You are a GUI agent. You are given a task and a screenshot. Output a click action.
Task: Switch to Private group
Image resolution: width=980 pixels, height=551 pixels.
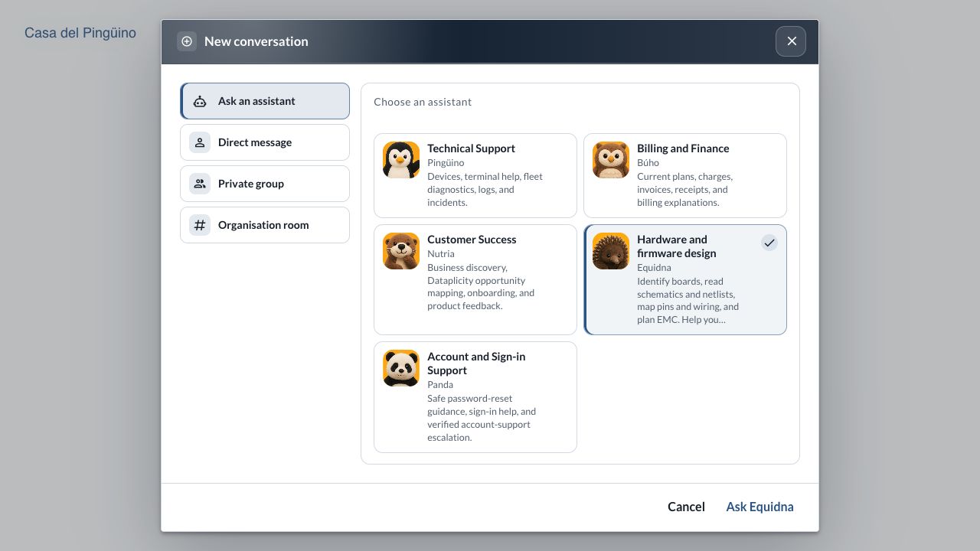(x=265, y=184)
